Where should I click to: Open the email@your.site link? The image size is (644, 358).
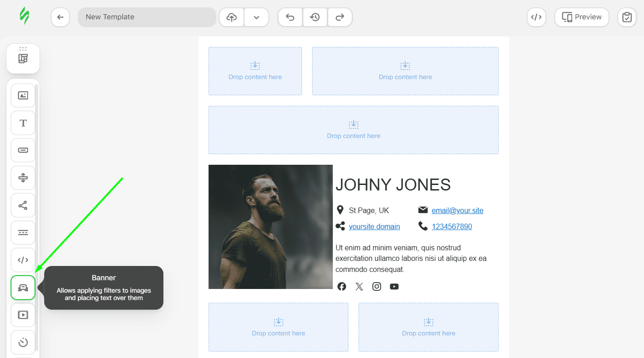pos(457,210)
